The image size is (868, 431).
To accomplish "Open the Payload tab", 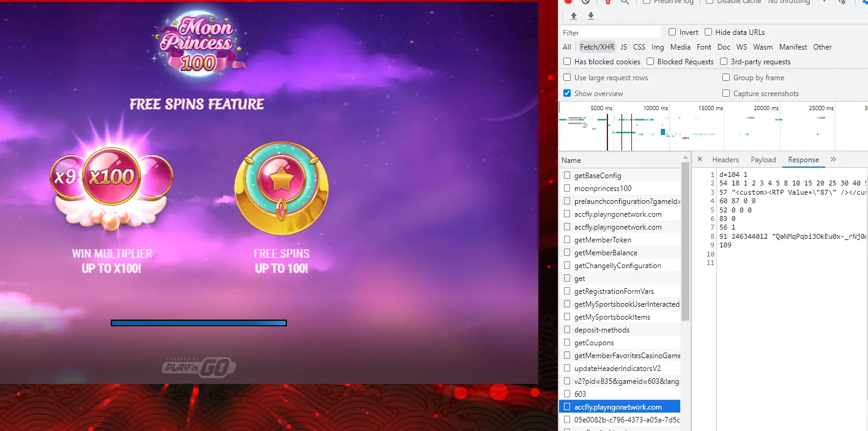I will coord(763,160).
